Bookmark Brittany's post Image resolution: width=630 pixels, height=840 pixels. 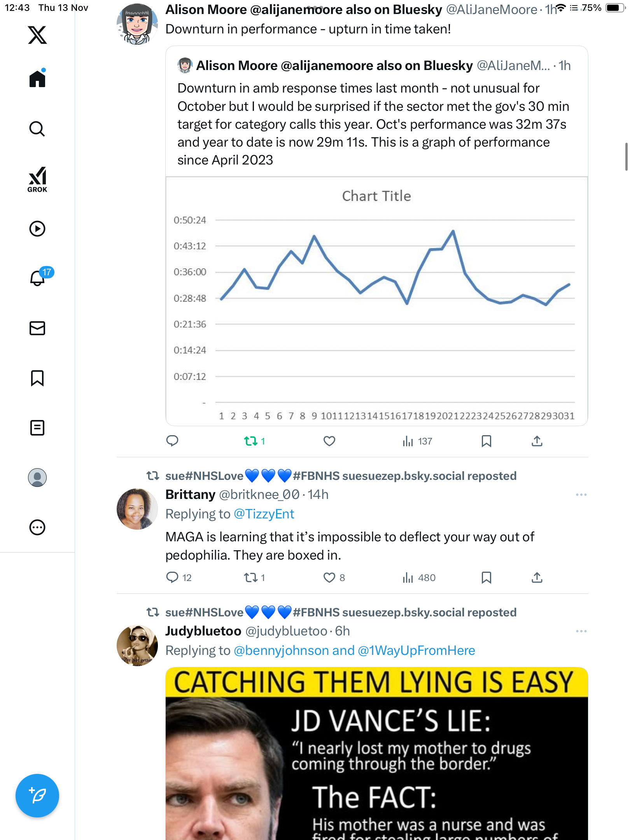pos(486,577)
